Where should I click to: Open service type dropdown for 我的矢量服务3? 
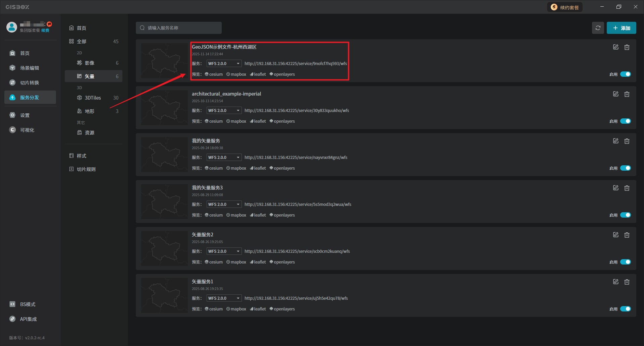coord(224,205)
